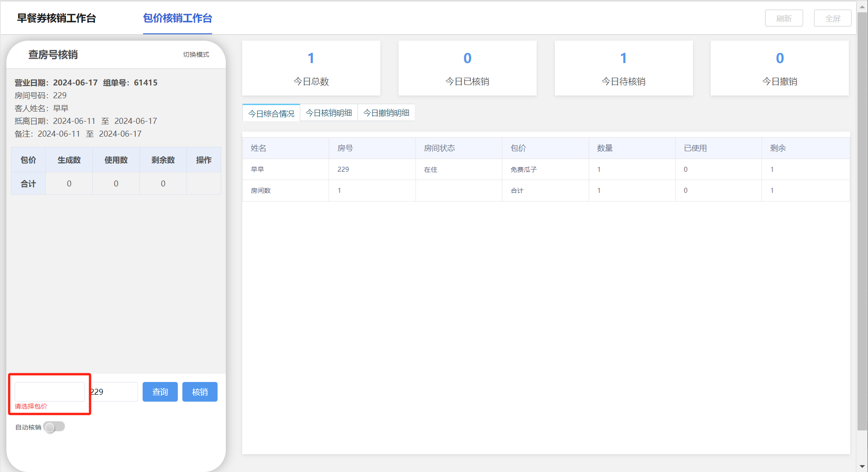Screen dimensions: 868x472
Task: Open the 包价 selection dropdown field
Action: pyautogui.click(x=50, y=392)
